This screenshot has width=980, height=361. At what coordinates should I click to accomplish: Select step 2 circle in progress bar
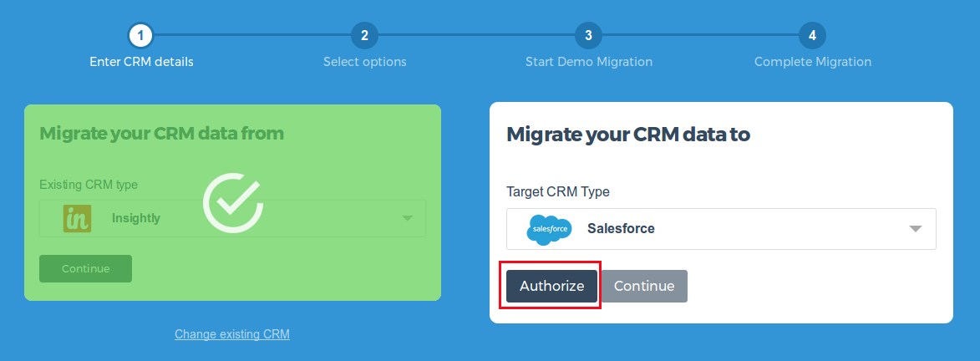tap(365, 36)
